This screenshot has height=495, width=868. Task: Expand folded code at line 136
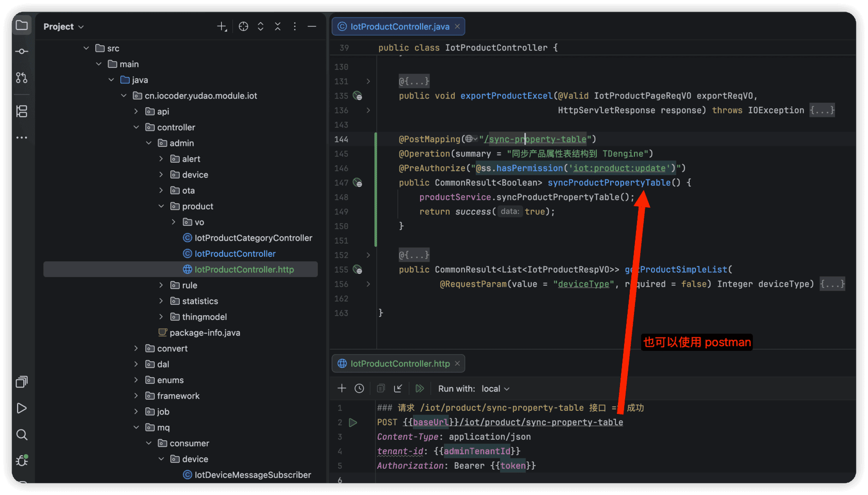368,110
